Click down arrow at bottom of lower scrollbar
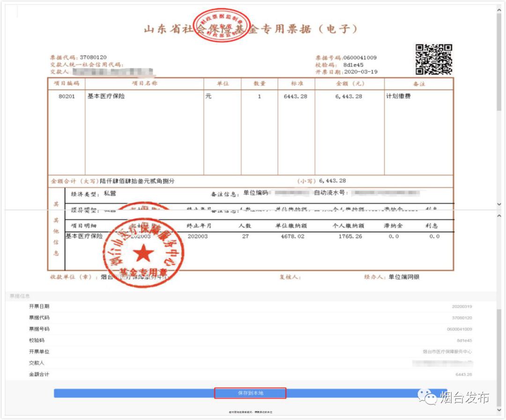The image size is (506, 420). (499, 410)
